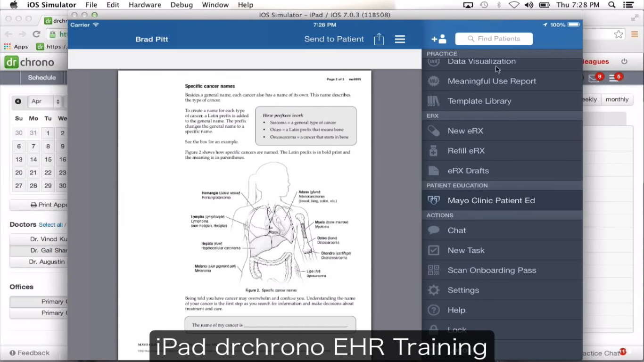
Task: Click the Feedback link
Action: click(x=29, y=353)
